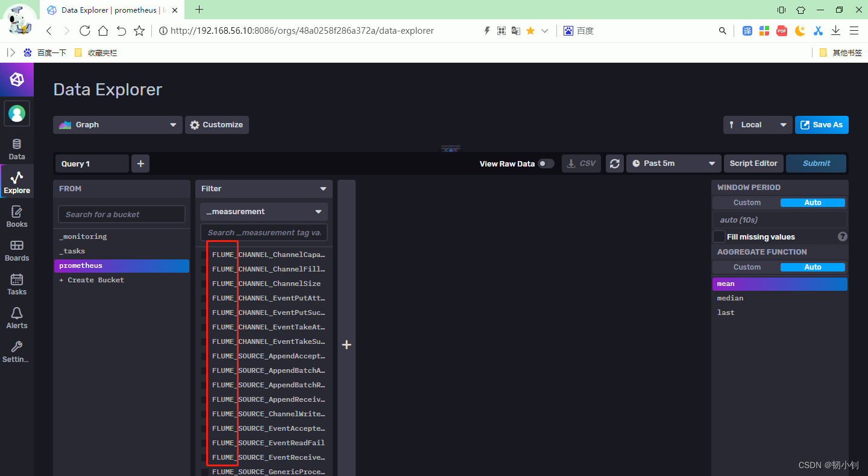Click the CSV download button
This screenshot has height=476, width=868.
coord(582,163)
